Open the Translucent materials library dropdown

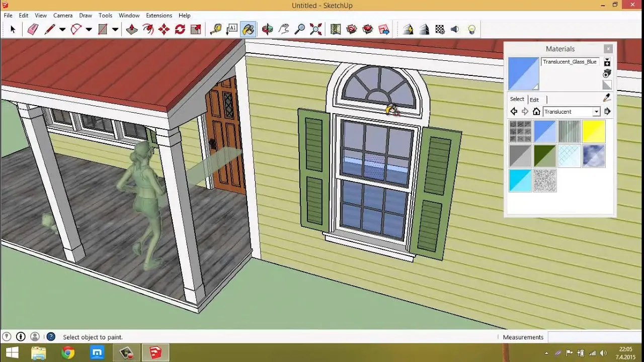tap(596, 112)
